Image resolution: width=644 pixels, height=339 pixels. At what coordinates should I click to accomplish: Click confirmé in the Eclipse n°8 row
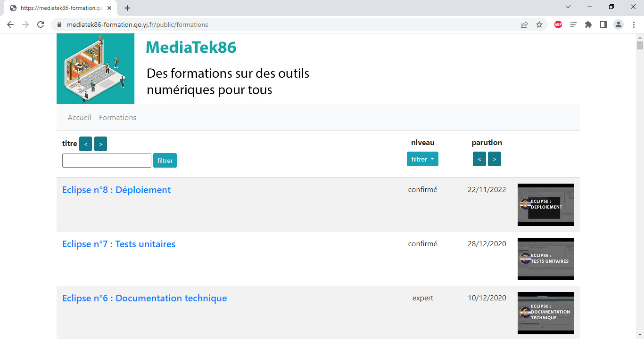coord(423,190)
